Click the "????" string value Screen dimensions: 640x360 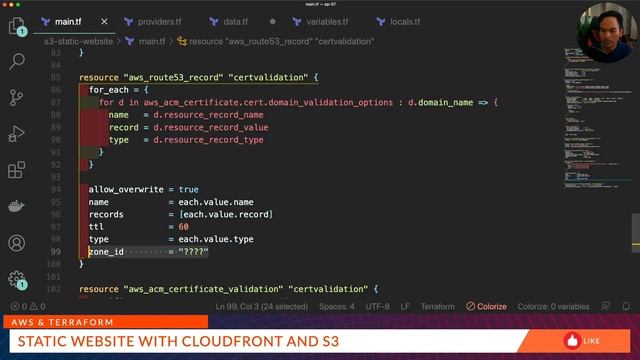193,252
